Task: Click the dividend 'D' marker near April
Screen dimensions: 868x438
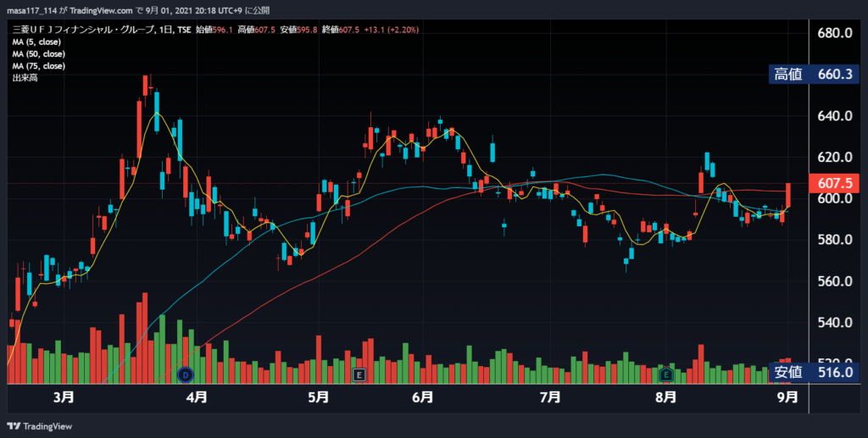Action: click(186, 375)
